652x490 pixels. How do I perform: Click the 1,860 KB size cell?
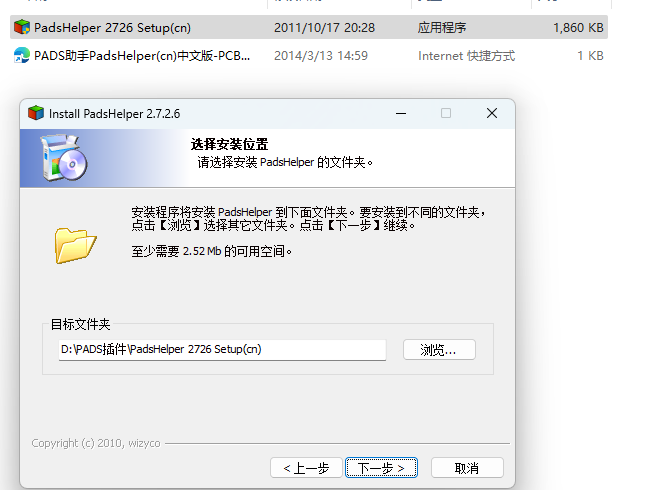pos(578,27)
